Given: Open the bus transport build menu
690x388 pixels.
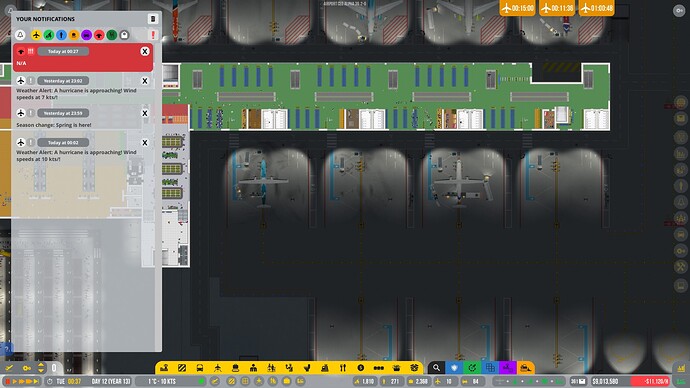Looking at the screenshot, I should click(200, 368).
